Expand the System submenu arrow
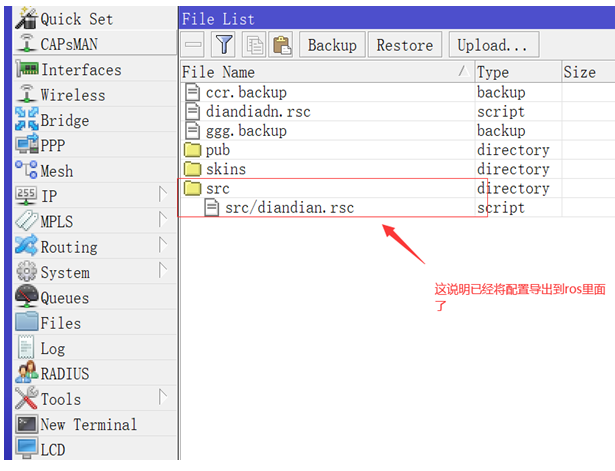The width and height of the screenshot is (615, 471). point(163,271)
